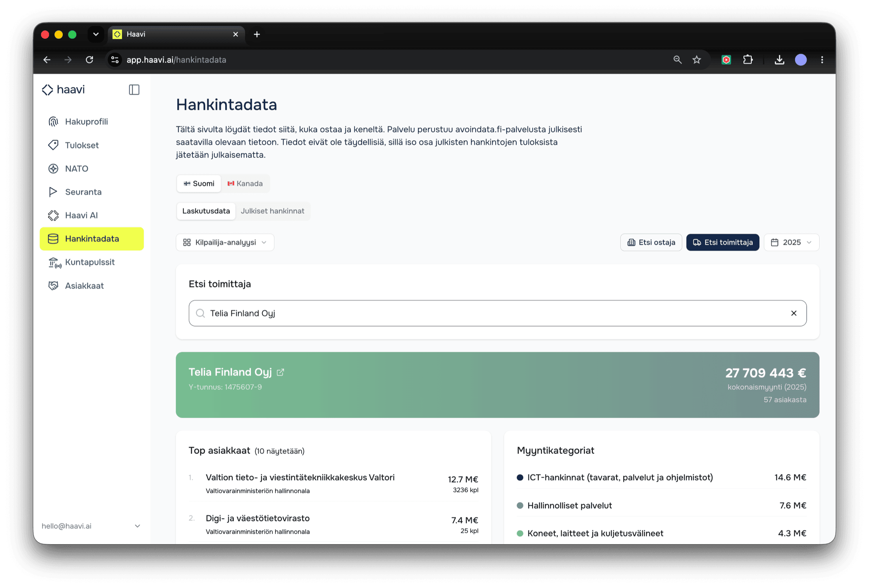Open Asiakkaat handshake icon
This screenshot has height=588, width=869.
[53, 286]
